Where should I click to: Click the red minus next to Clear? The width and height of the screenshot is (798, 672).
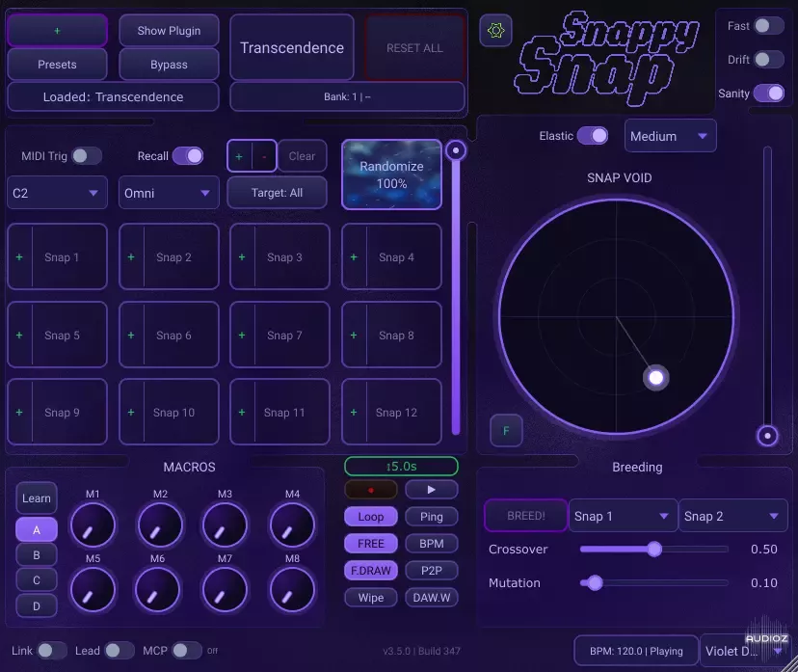[263, 156]
